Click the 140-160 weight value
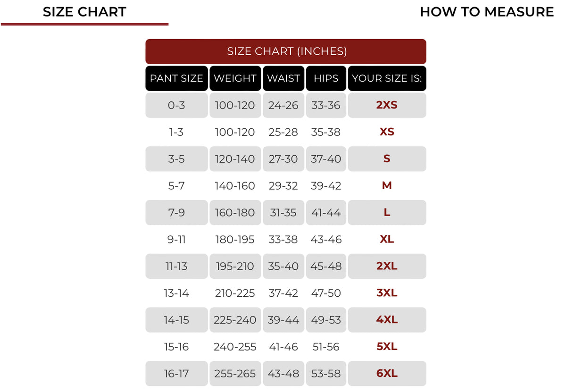 (x=235, y=186)
